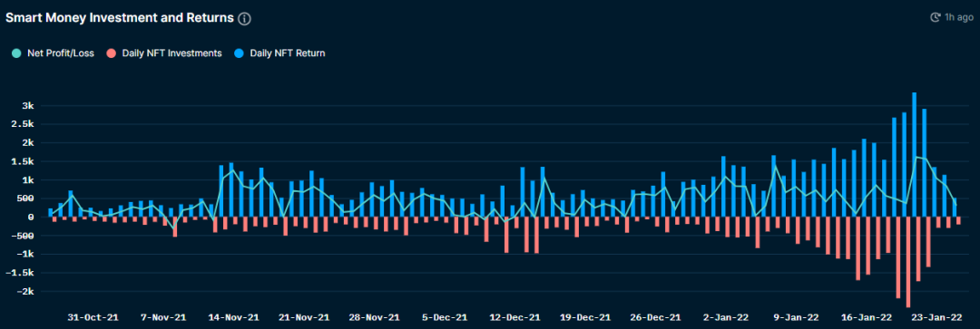980x329 pixels.
Task: Click the Daily NFT Investments legend label
Action: pyautogui.click(x=171, y=53)
